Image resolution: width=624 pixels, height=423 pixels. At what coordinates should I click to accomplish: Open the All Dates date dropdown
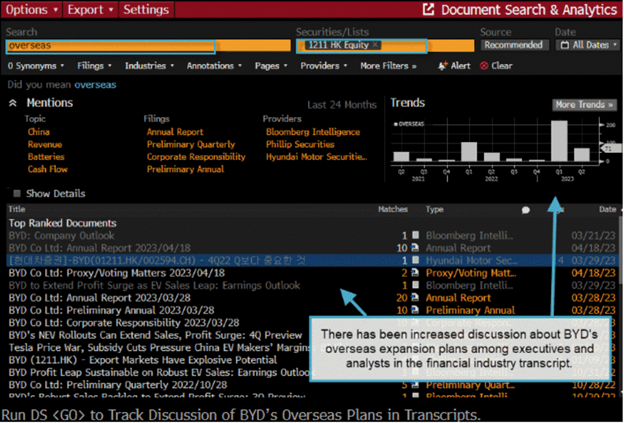click(x=588, y=45)
